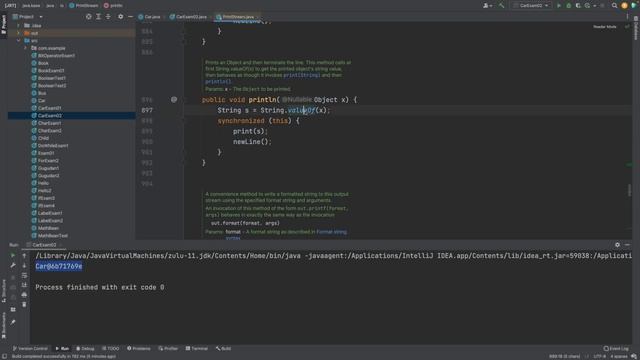This screenshot has height=360, width=640.
Task: Select opened file locate icon in Project panel
Action: (89, 17)
